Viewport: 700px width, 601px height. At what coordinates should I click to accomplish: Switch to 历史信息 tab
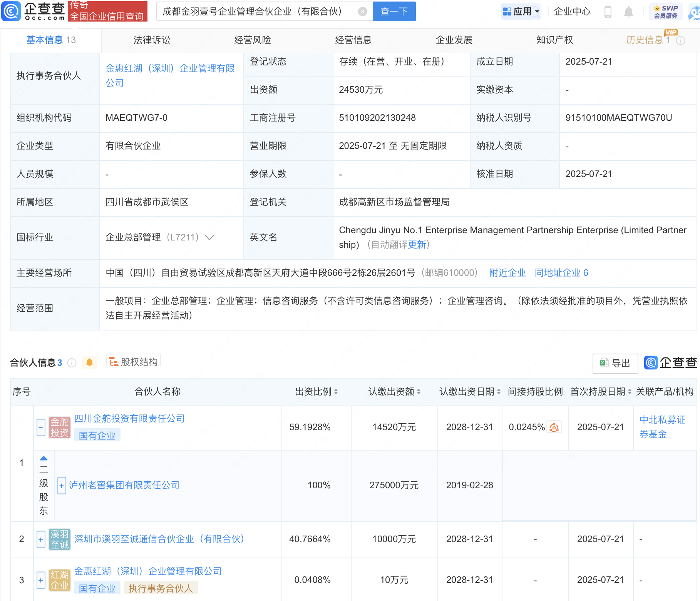pyautogui.click(x=648, y=40)
